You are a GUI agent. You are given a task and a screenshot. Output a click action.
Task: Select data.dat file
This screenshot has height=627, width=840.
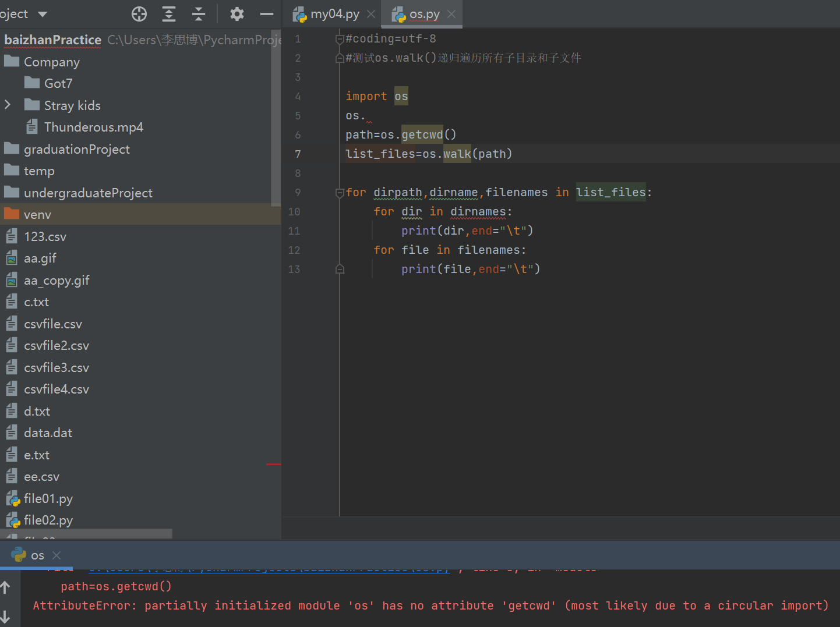coord(48,433)
